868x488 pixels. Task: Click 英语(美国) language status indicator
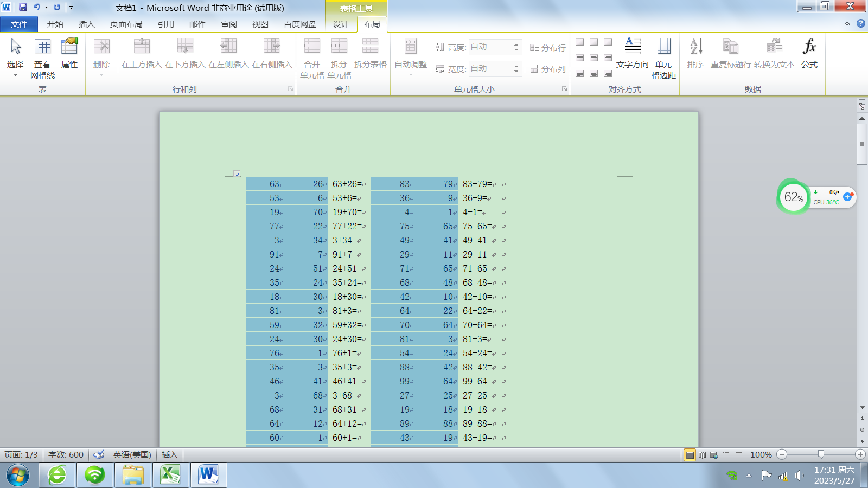[132, 455]
